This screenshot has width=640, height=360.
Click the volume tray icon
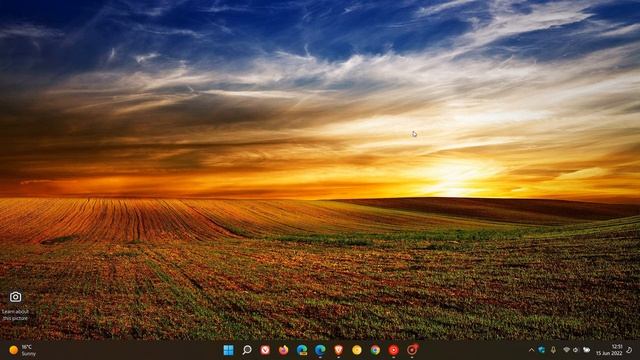coord(576,350)
